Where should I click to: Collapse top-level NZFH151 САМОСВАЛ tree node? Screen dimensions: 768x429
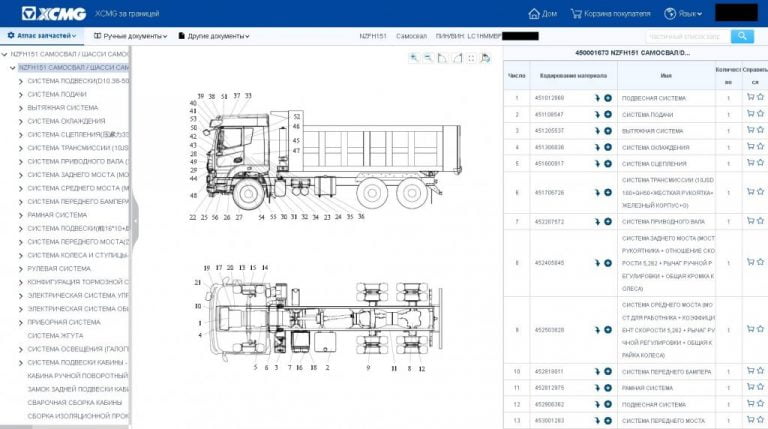tap(4, 54)
